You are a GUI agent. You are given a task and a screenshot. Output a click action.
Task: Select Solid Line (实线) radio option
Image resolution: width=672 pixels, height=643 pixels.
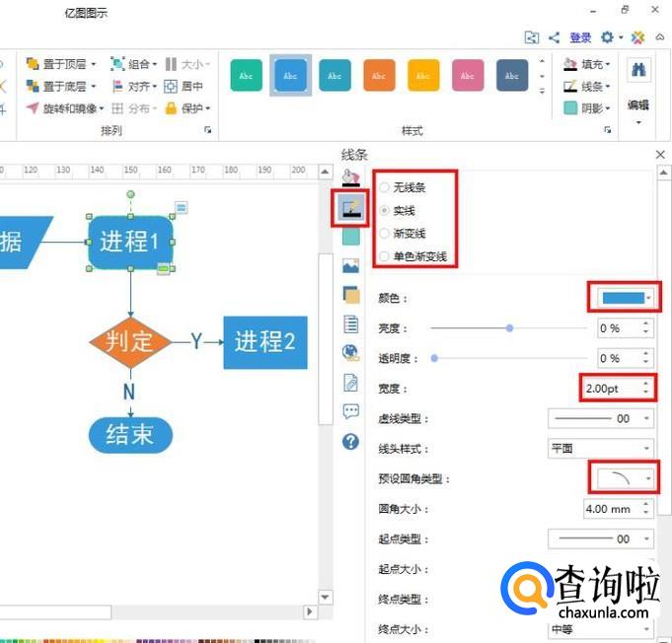(398, 210)
